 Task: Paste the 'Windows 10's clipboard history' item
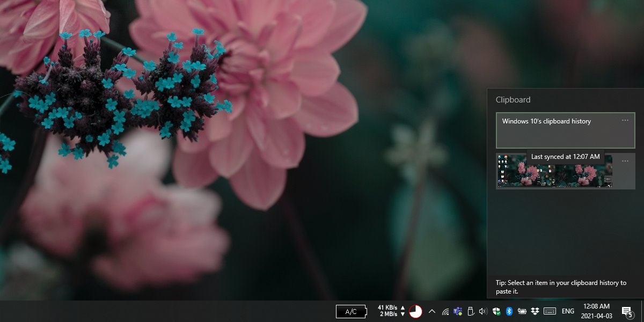click(x=566, y=130)
